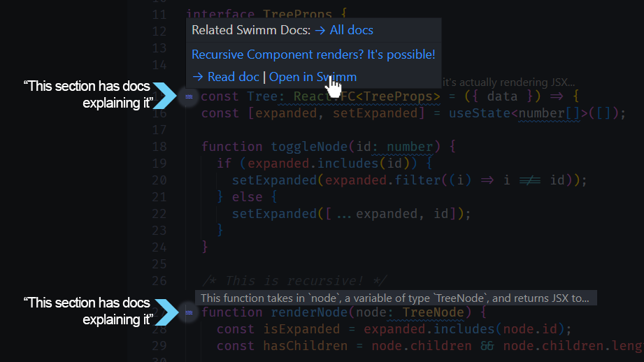Viewport: 644px width, 362px height.
Task: Click line number 18 in gutter
Action: 159,147
